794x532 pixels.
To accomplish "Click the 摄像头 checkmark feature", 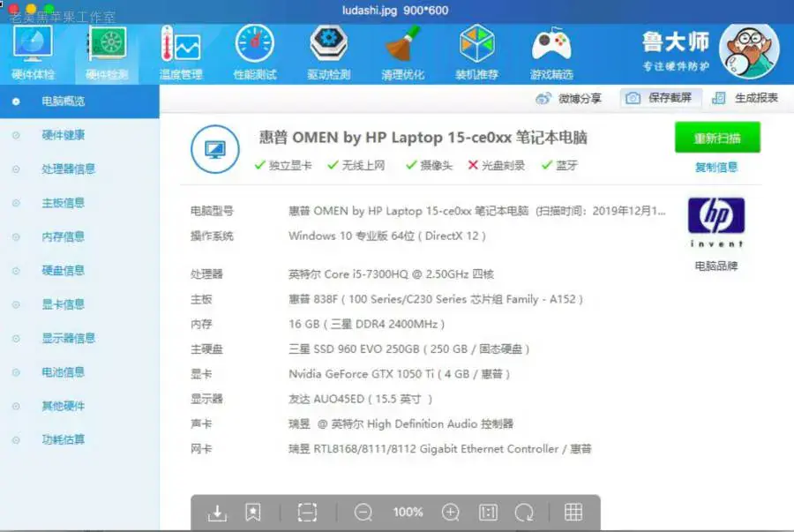I will point(429,166).
